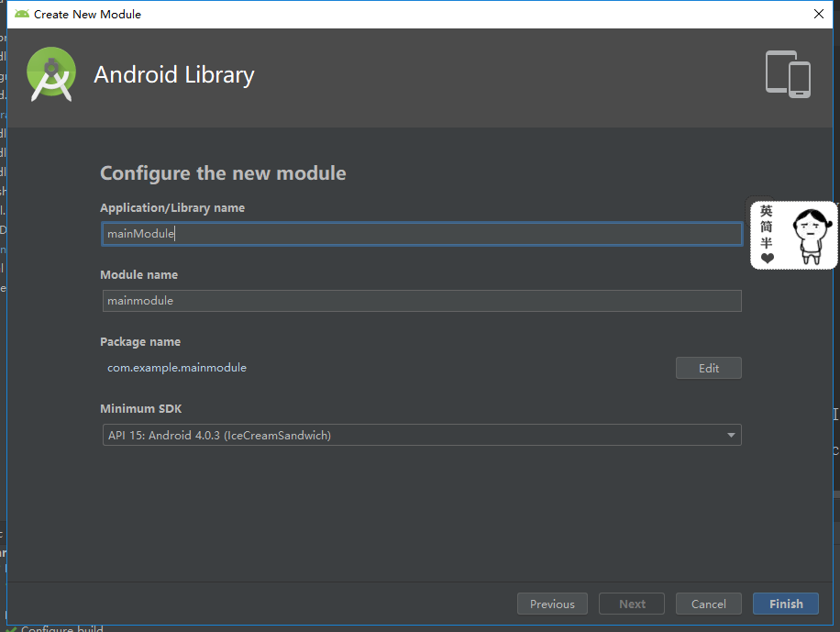Image resolution: width=840 pixels, height=632 pixels.
Task: Click the package name text com.example.mainmodule
Action: tap(176, 367)
